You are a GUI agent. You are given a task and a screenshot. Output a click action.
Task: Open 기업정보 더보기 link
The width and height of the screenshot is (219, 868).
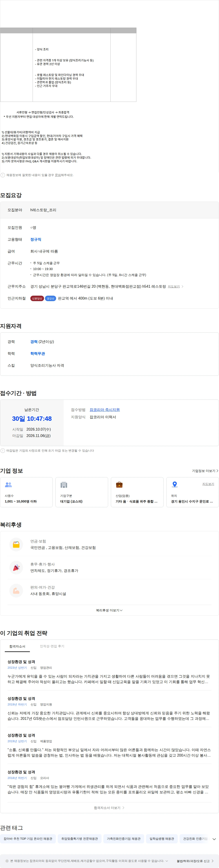pos(205,471)
